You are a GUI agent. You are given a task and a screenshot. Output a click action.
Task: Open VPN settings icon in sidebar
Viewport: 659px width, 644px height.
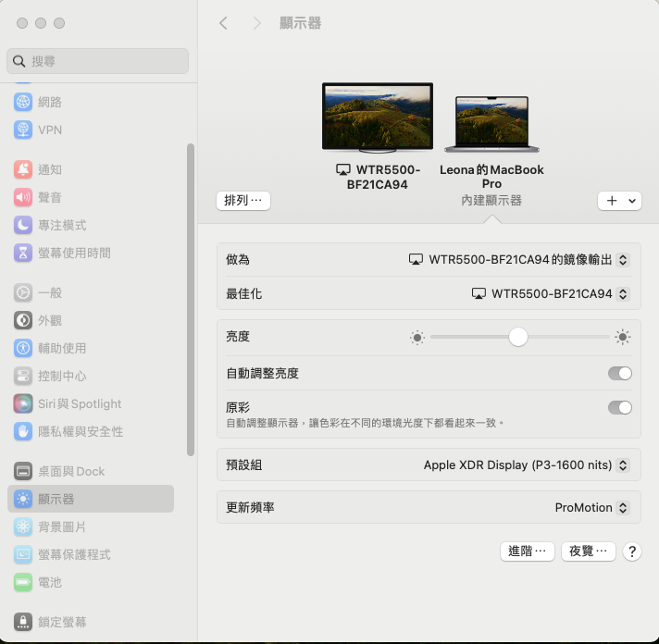pos(23,130)
